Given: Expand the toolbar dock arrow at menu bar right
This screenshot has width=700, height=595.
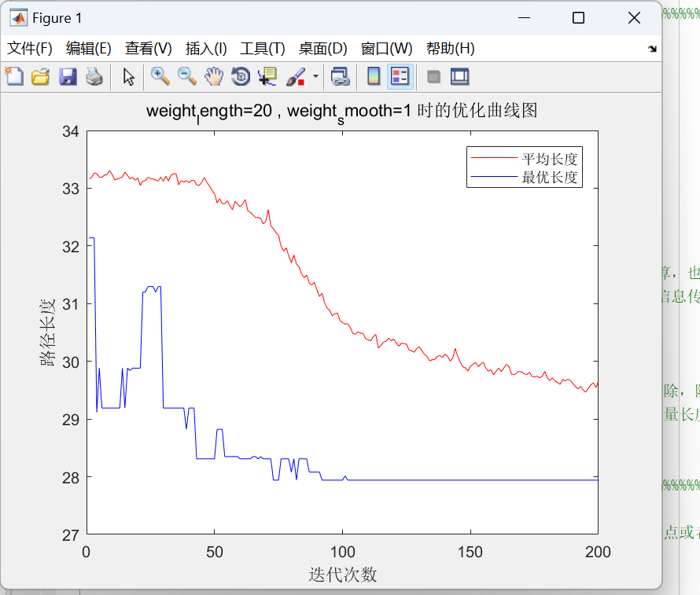Looking at the screenshot, I should click(651, 49).
